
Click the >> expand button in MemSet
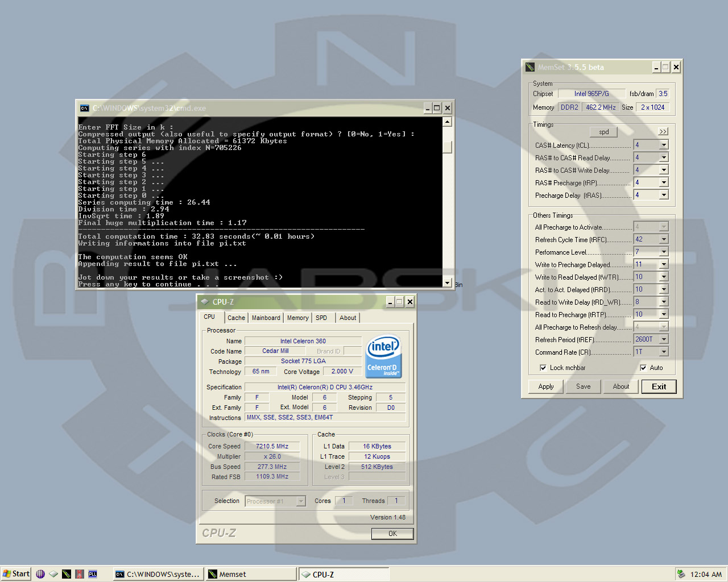(663, 132)
